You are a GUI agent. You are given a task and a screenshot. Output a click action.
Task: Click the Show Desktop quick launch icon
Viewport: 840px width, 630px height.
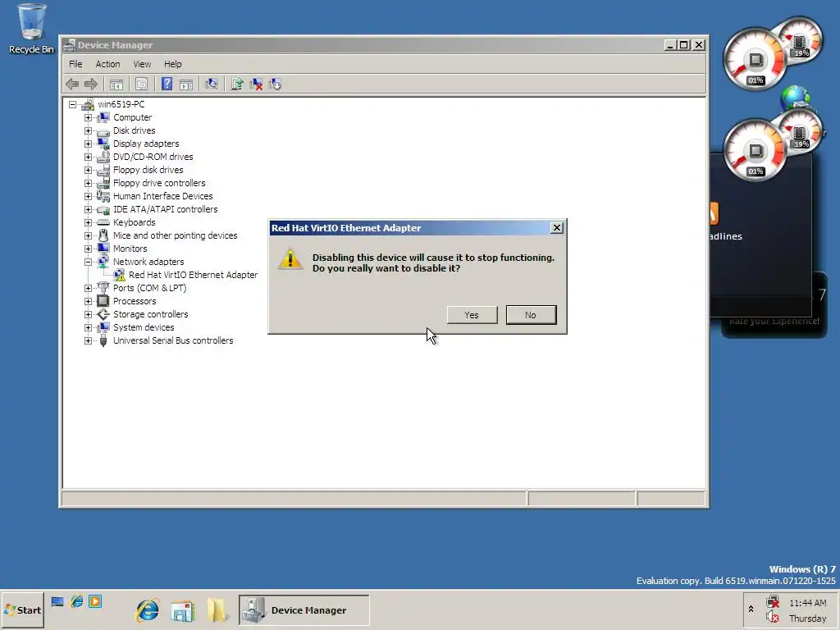57,601
